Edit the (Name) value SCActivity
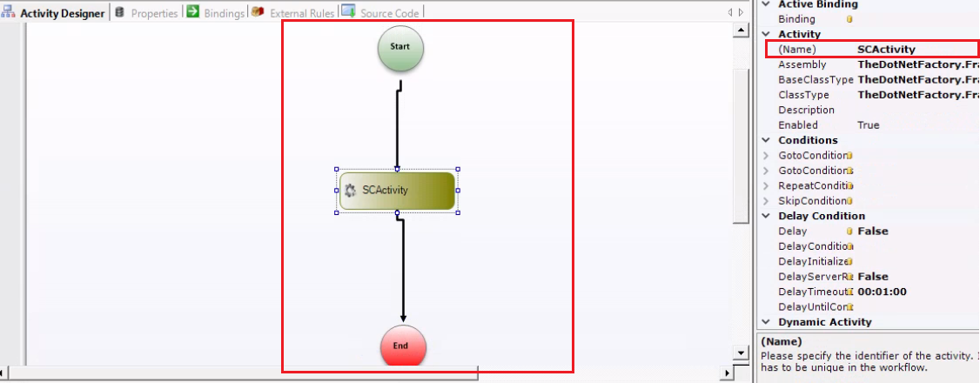The height and width of the screenshot is (383, 980). click(886, 50)
